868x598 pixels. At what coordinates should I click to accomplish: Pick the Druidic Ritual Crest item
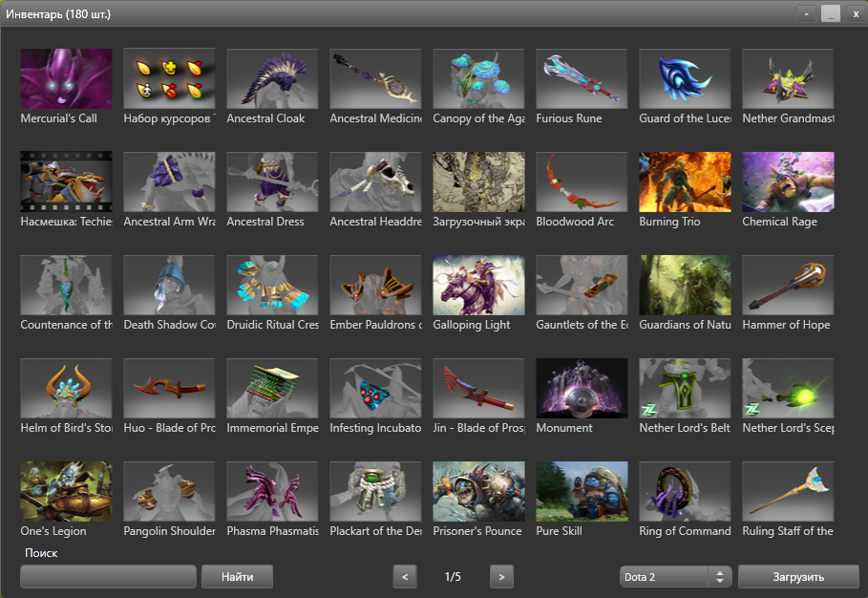pos(272,286)
